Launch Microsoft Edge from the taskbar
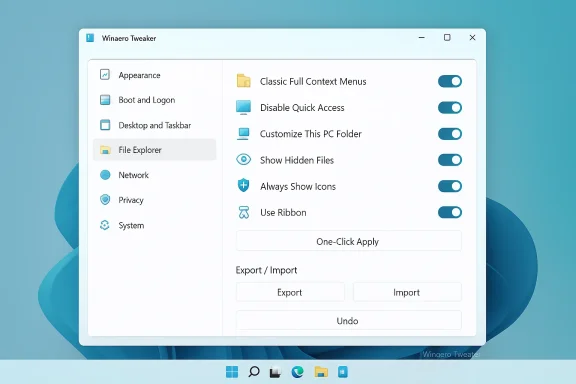 coord(298,372)
